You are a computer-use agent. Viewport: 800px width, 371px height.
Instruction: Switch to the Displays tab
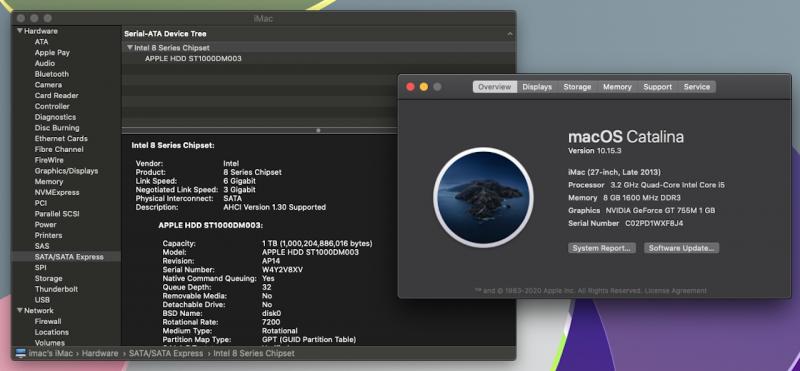pyautogui.click(x=537, y=87)
